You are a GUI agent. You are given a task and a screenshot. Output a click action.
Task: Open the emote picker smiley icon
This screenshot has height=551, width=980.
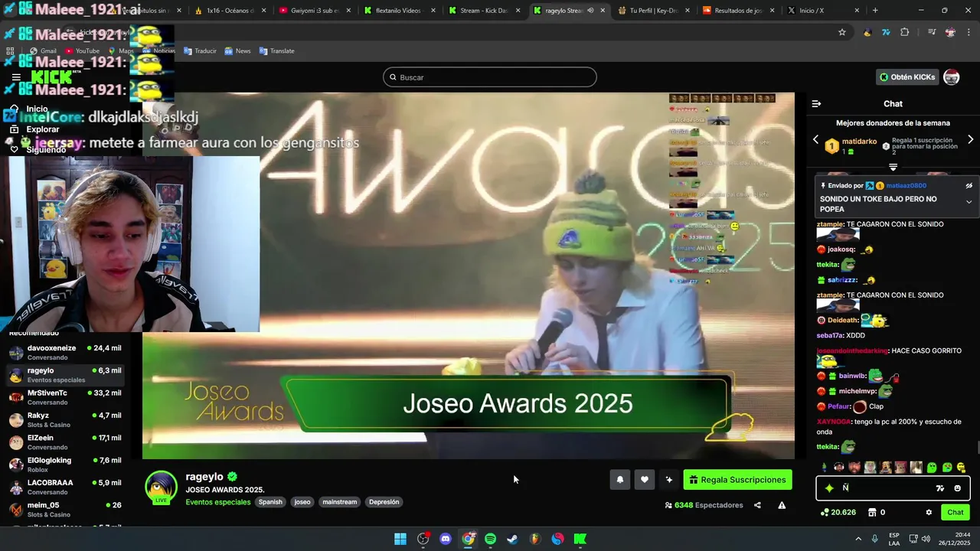[957, 488]
